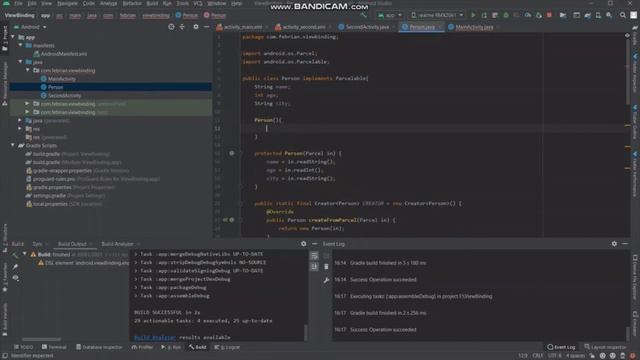Open the SDK Manager icon
The width and height of the screenshot is (640, 360).
pyautogui.click(x=609, y=15)
